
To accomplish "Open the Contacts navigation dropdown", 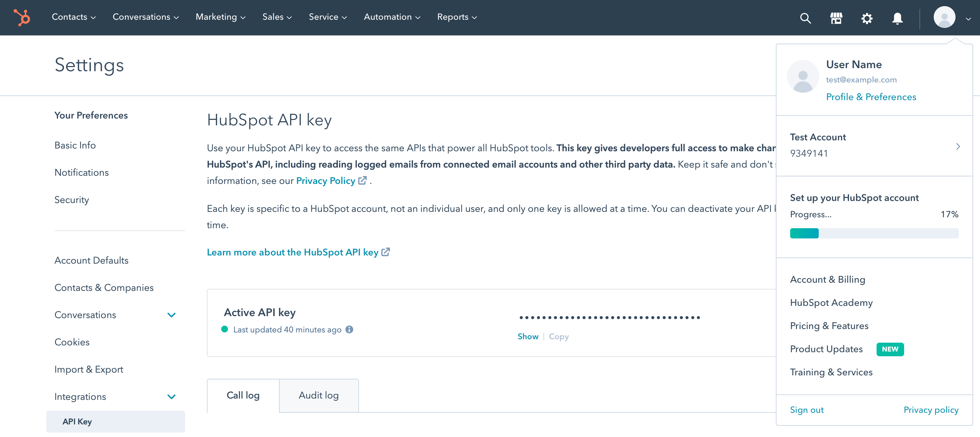I will (73, 17).
